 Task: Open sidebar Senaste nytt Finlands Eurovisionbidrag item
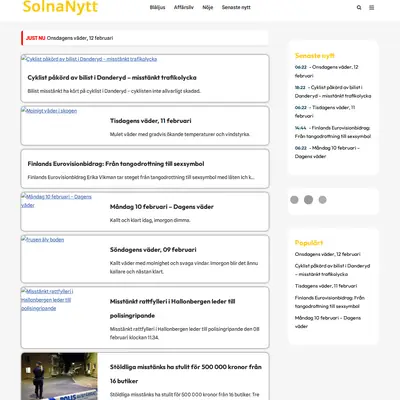[x=333, y=132]
